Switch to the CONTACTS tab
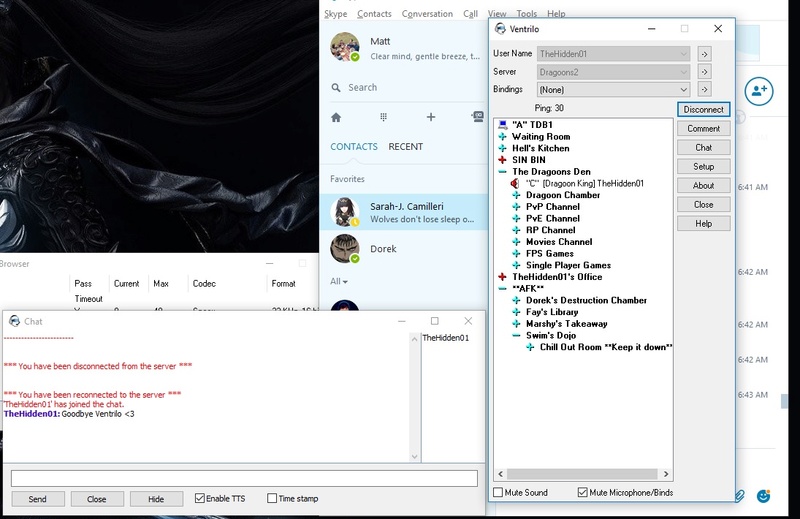The height and width of the screenshot is (519, 800). click(x=354, y=146)
